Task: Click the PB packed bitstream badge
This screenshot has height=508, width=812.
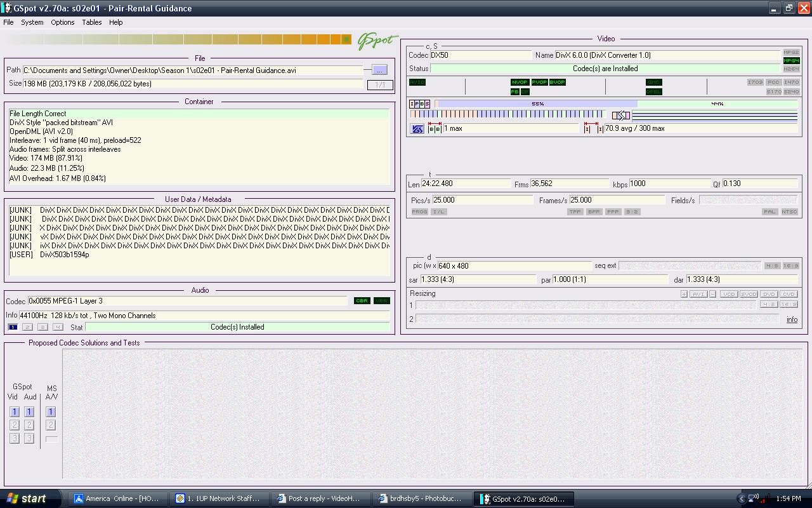Action: (x=515, y=92)
